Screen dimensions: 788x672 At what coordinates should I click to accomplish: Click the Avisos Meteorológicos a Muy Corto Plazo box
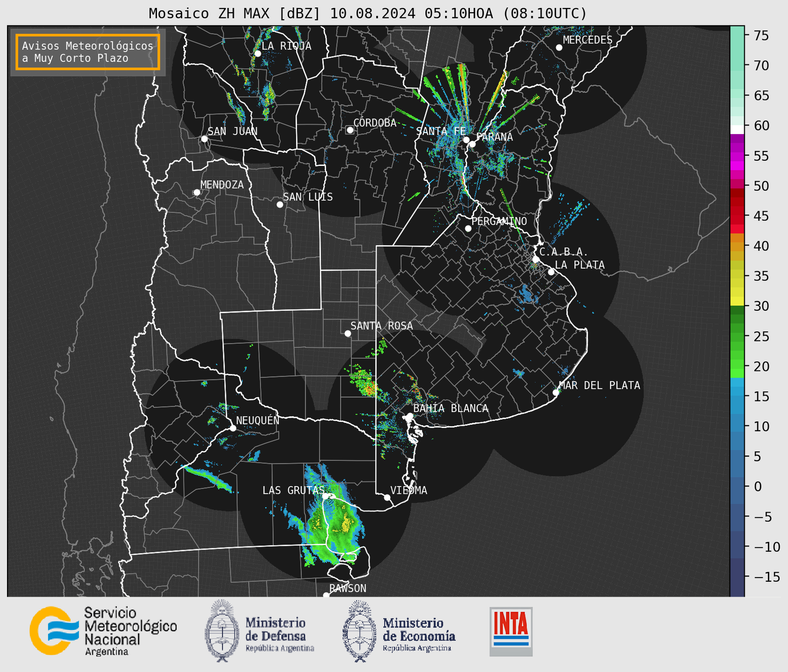coord(88,52)
